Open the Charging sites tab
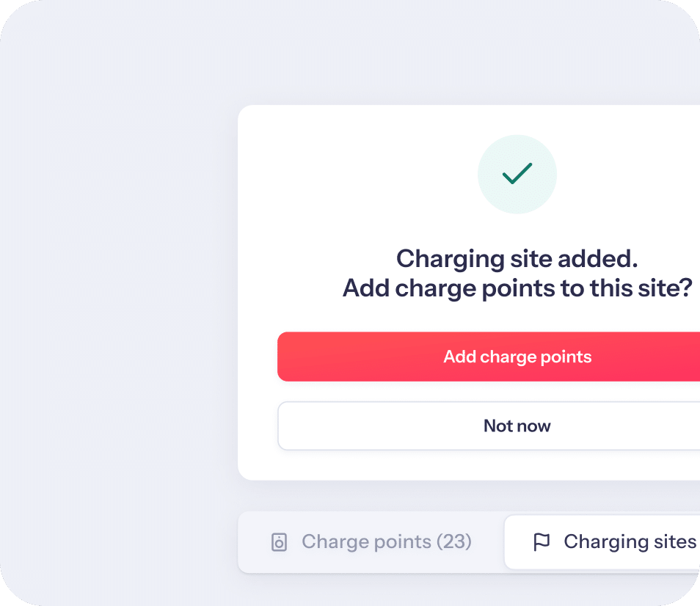 tap(602, 541)
